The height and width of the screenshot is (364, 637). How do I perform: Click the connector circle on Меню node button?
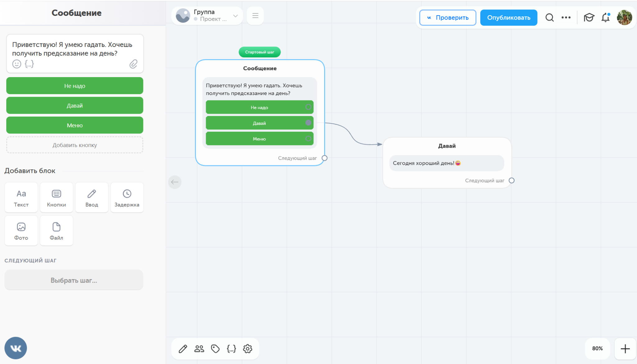pyautogui.click(x=308, y=139)
